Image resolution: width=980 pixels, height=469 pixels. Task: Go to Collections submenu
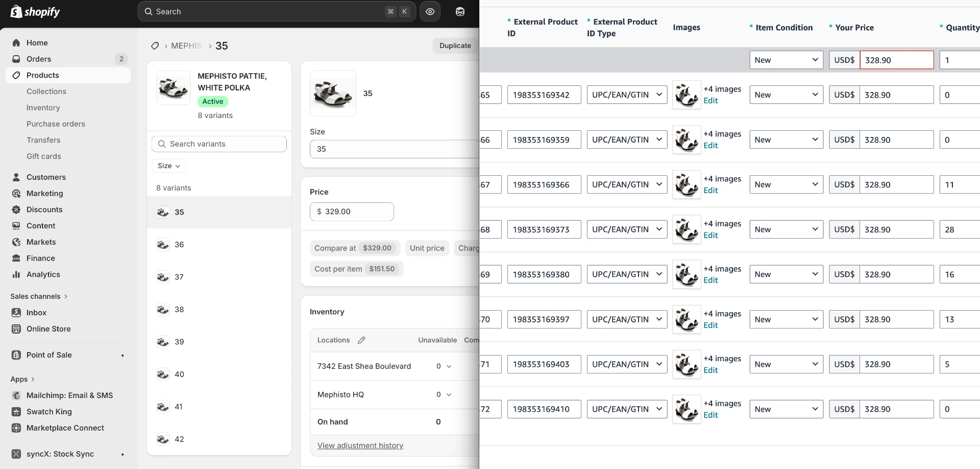(46, 91)
